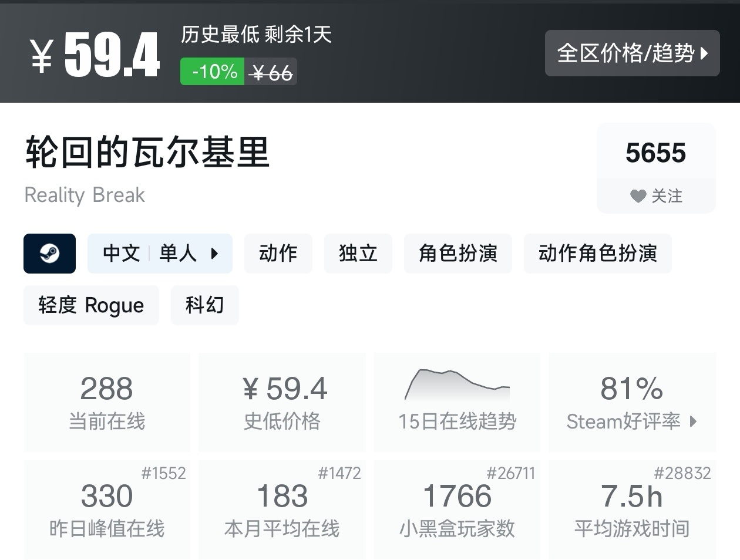
Task: Click the 7.5h 平均游戏时间 stat
Action: pyautogui.click(x=632, y=510)
